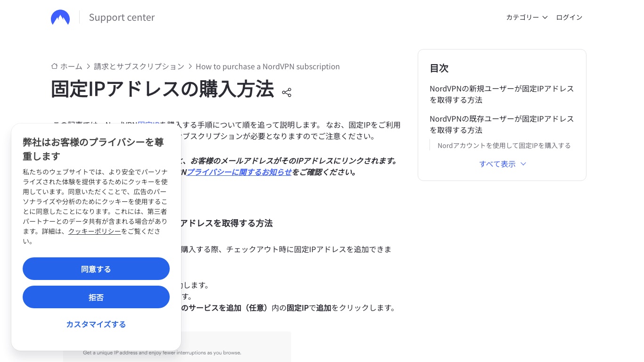Open How to purchase a NordVPN subscription breadcrumb
This screenshot has height=362, width=644.
tap(268, 66)
